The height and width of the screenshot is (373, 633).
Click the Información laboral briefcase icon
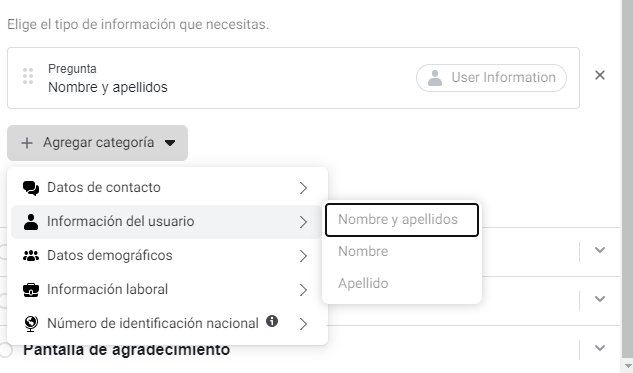coord(31,289)
